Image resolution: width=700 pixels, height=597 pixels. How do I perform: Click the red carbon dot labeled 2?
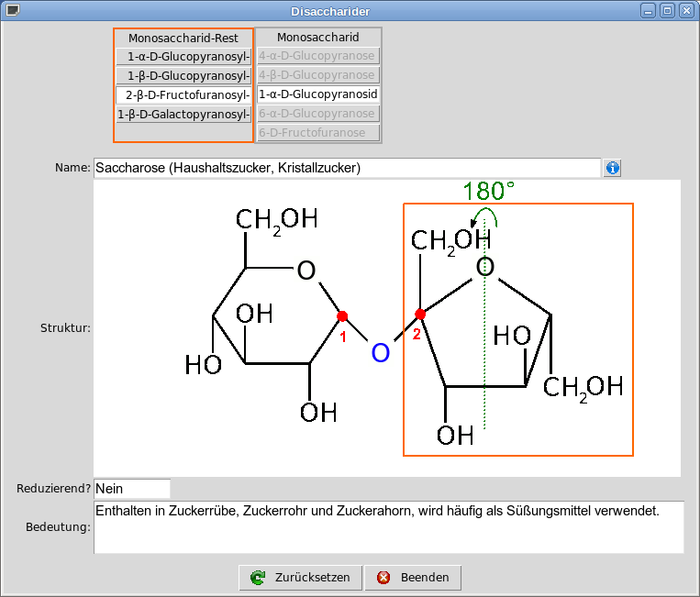[420, 315]
